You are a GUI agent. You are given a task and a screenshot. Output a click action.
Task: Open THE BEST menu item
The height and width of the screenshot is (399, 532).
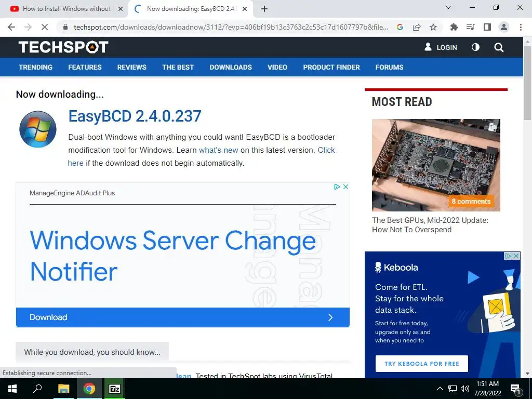click(x=178, y=67)
